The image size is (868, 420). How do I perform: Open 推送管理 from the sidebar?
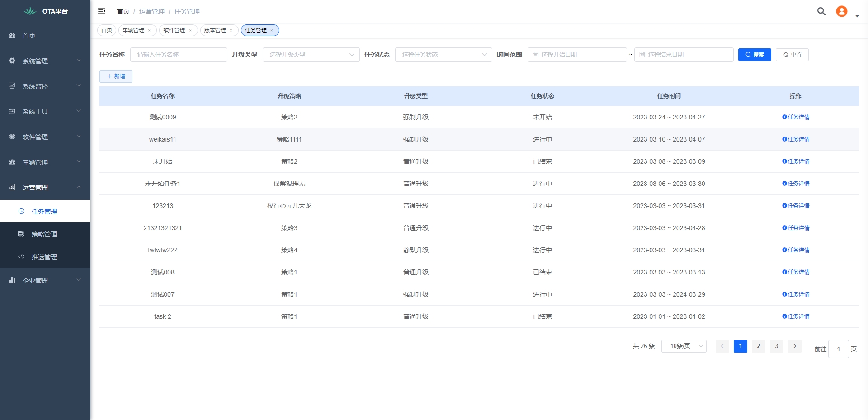45,256
